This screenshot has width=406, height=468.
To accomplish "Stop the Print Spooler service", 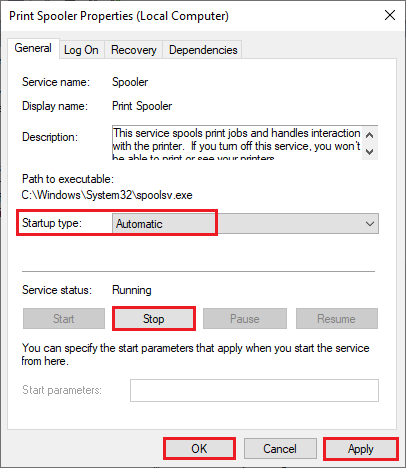I will [x=154, y=319].
